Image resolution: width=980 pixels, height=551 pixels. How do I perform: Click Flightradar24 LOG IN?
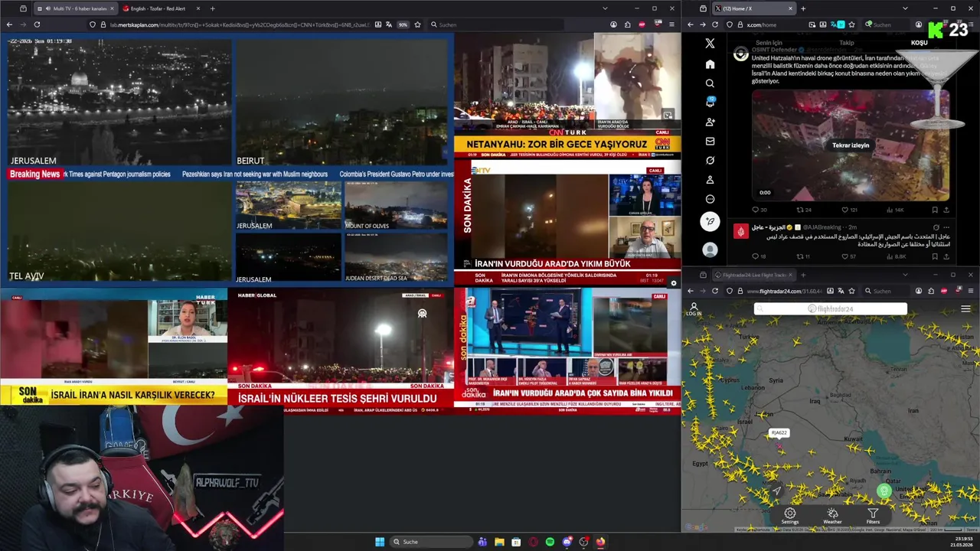pos(694,309)
